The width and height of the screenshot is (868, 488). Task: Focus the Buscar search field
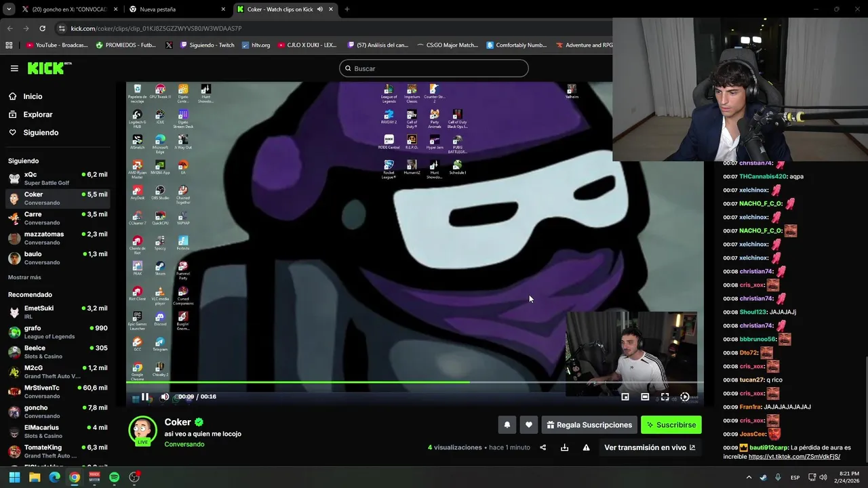click(434, 68)
